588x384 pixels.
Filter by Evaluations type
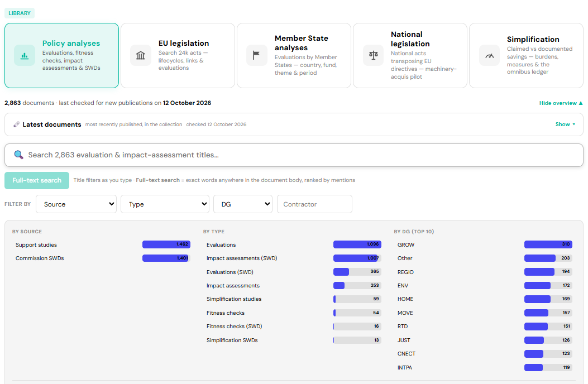click(293, 244)
